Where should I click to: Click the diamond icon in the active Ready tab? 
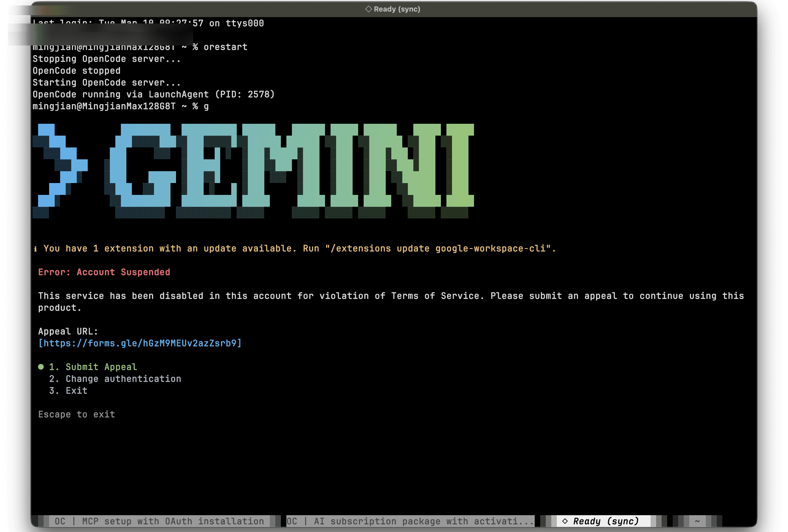tap(565, 521)
